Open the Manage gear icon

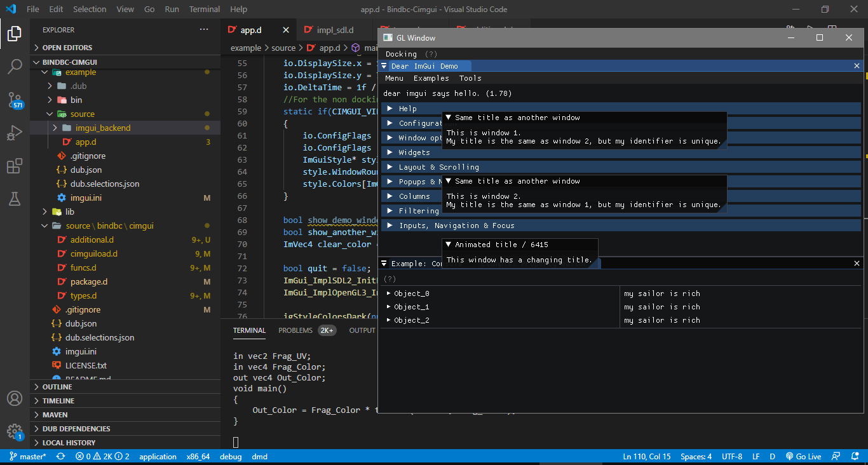click(15, 431)
